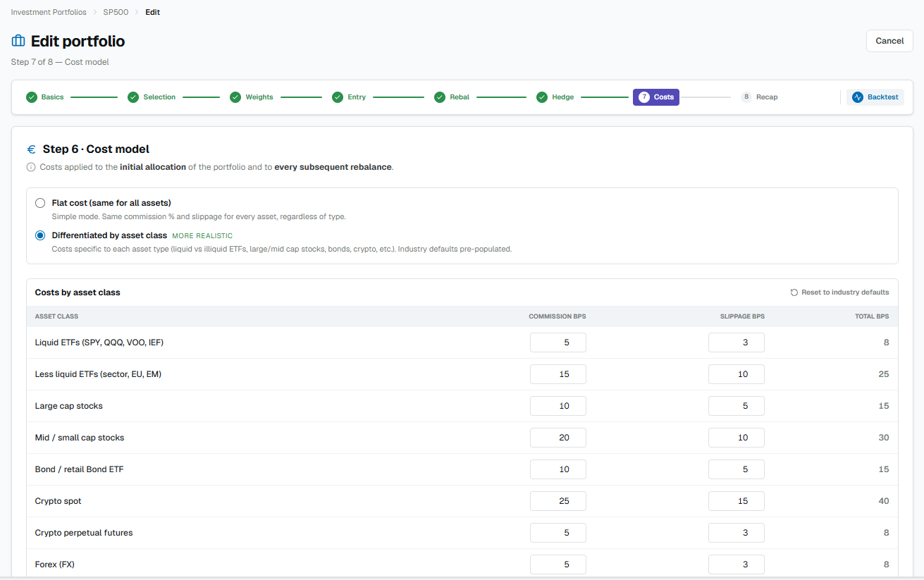Screen dimensions: 924x580
Task: Click the Crypto spot row label
Action: (x=58, y=501)
